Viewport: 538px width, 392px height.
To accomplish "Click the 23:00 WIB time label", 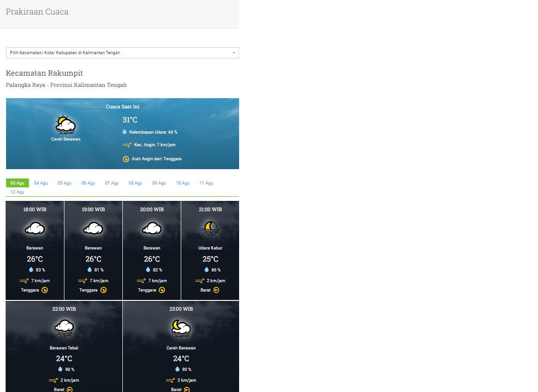I will coord(181,309).
